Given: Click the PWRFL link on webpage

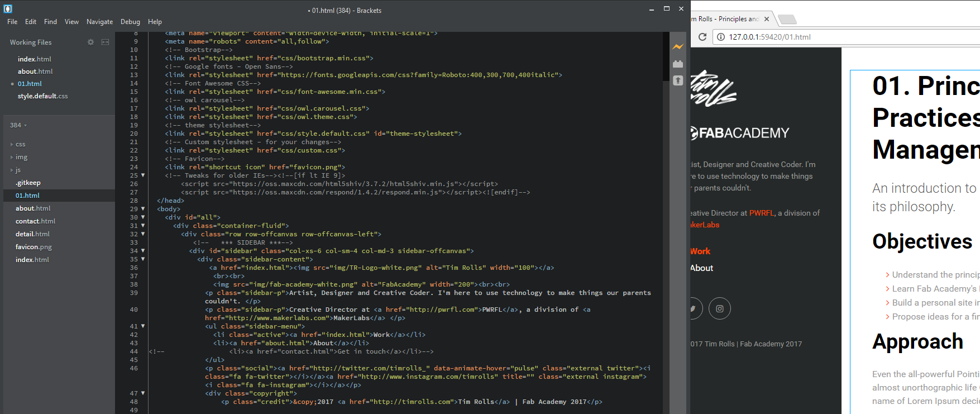Looking at the screenshot, I should [762, 213].
